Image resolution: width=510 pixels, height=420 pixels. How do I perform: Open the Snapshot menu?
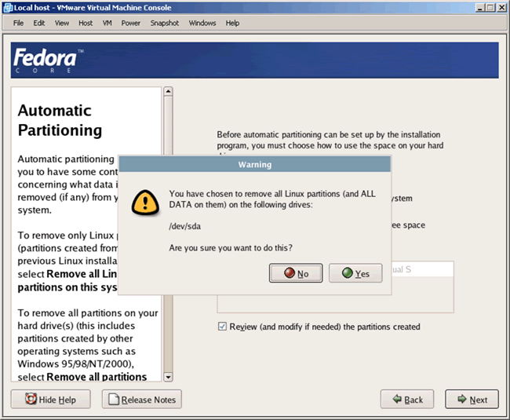pyautogui.click(x=165, y=23)
